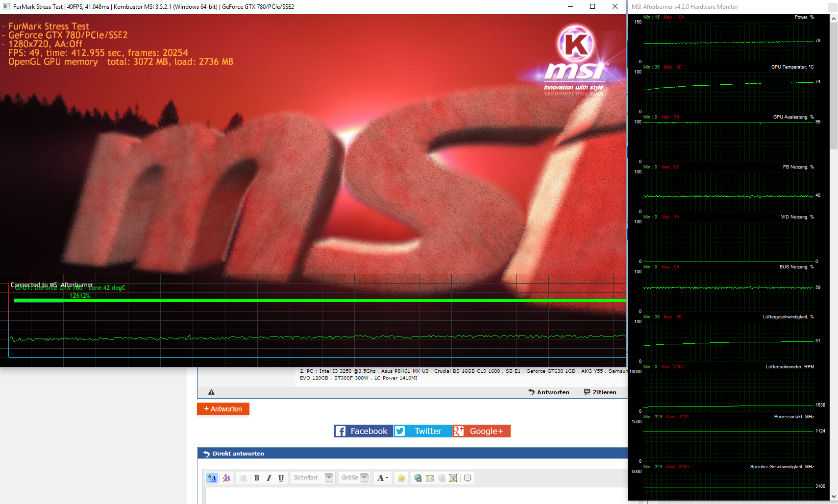Screen dimensions: 838x504
Task: Click the Afterburner monitor vertical scrollbar thumb
Action: (x=834, y=86)
